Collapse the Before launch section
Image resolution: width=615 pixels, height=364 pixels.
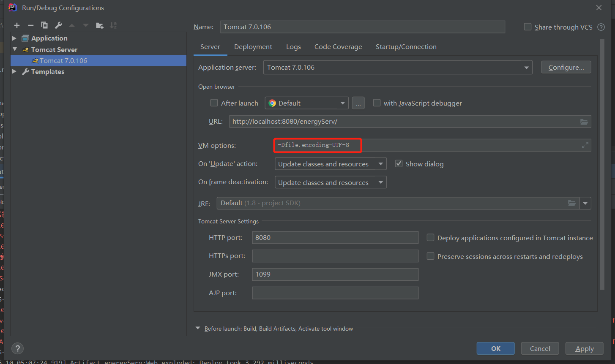198,328
